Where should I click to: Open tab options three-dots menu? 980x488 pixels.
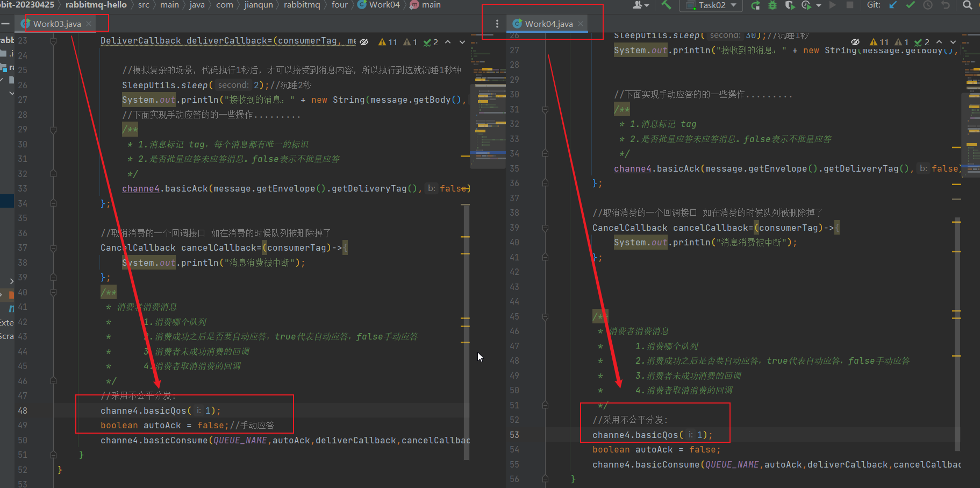[x=497, y=24]
